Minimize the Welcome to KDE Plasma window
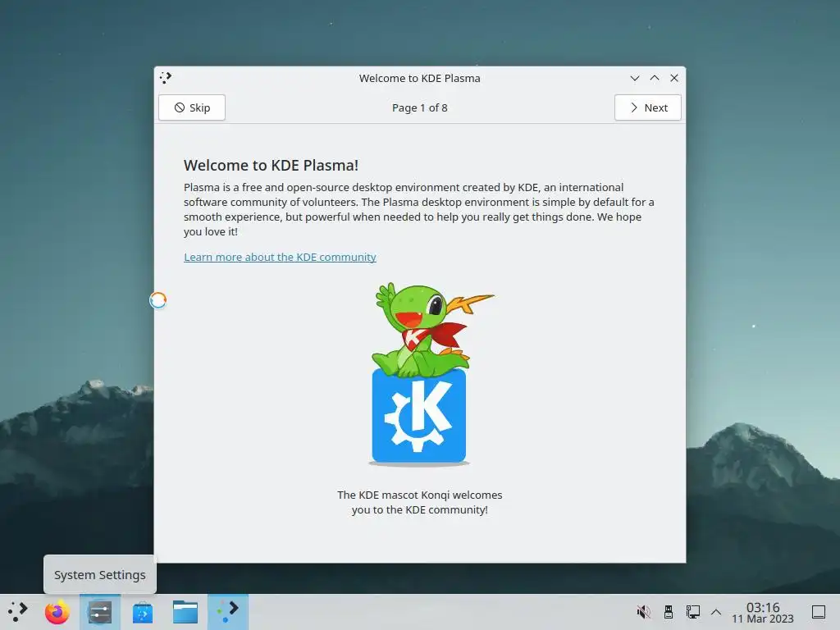840x630 pixels. coord(635,78)
